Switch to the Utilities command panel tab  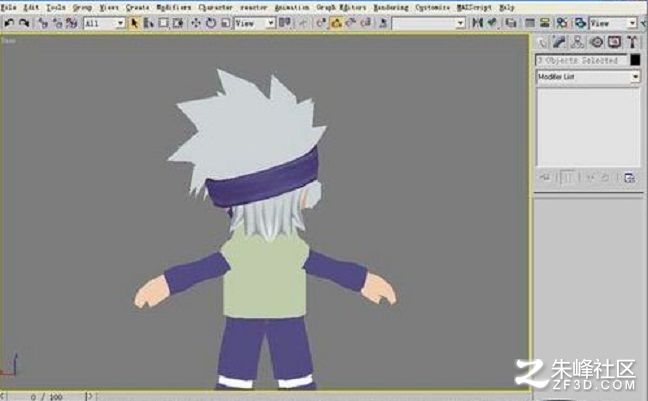[632, 42]
